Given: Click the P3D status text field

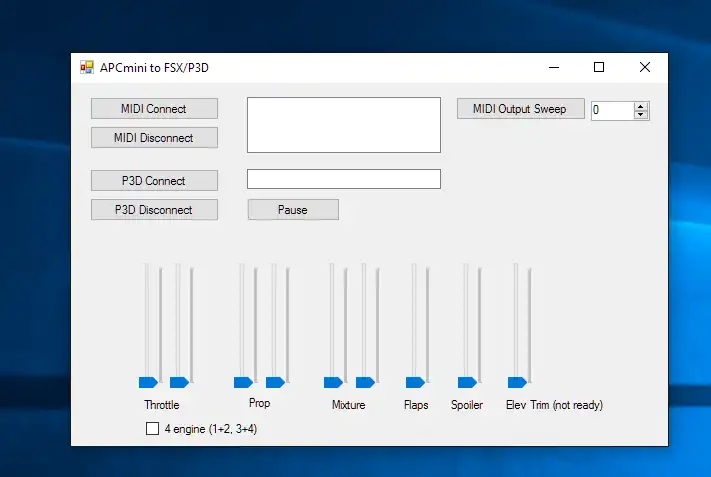Looking at the screenshot, I should click(344, 179).
